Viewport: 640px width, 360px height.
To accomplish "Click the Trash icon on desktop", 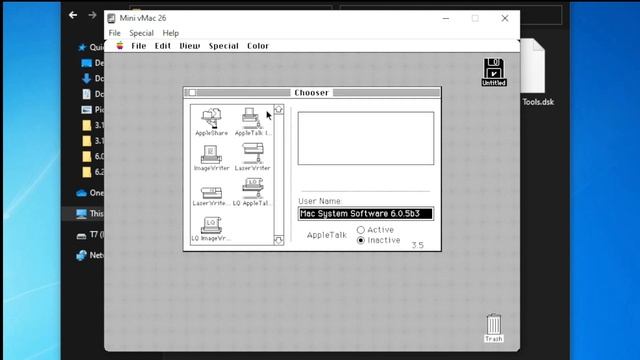I will (x=494, y=328).
